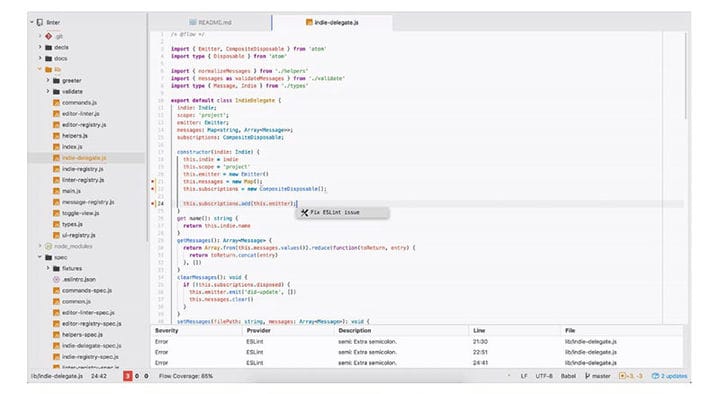
Task: Expand the node_modules folder
Action: (x=40, y=246)
